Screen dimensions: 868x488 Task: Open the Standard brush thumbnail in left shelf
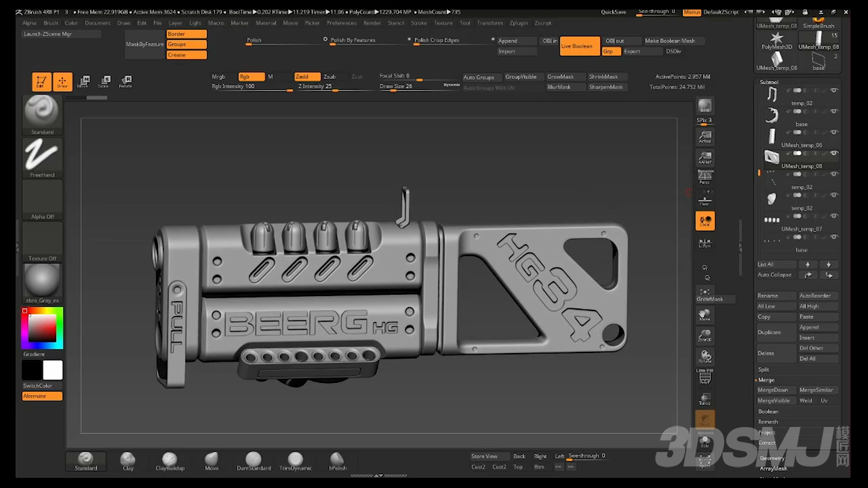click(42, 115)
